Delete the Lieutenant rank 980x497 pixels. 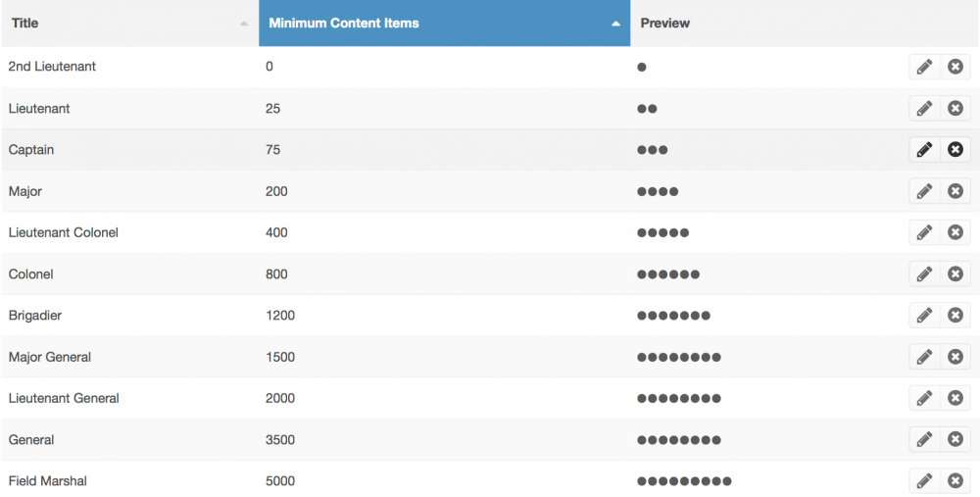pos(955,108)
